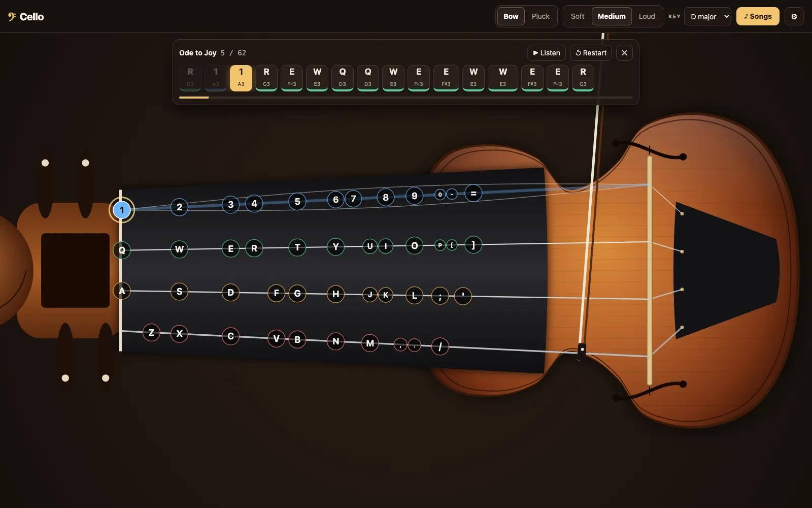Play fingerboard note U
This screenshot has height=508, width=812.
370,247
